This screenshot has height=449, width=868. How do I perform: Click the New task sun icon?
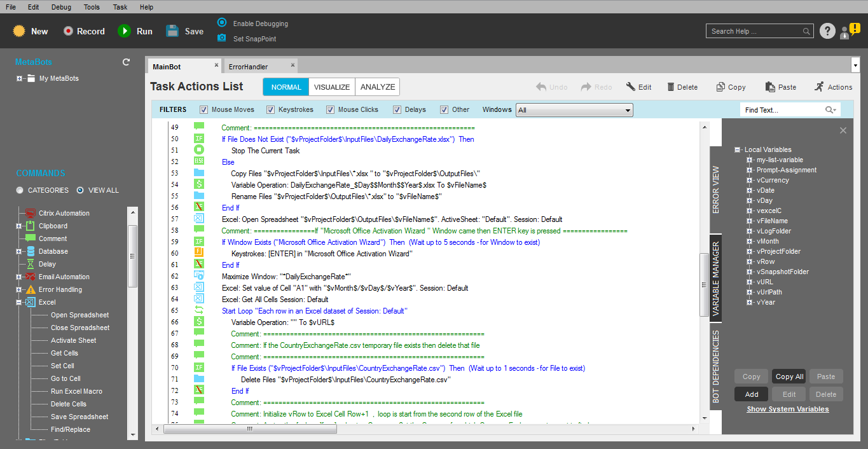19,31
